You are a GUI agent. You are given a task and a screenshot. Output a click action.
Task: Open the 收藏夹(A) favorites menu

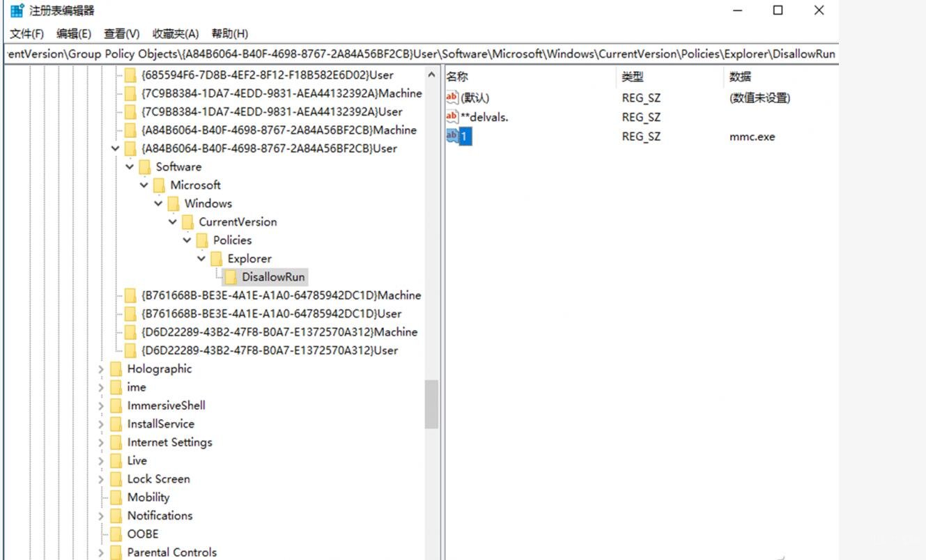176,33
